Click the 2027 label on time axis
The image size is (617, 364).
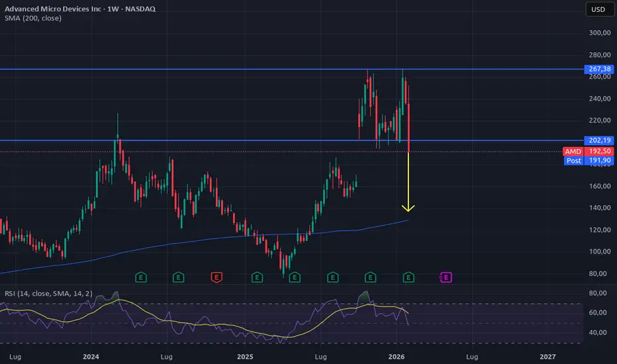coord(547,357)
